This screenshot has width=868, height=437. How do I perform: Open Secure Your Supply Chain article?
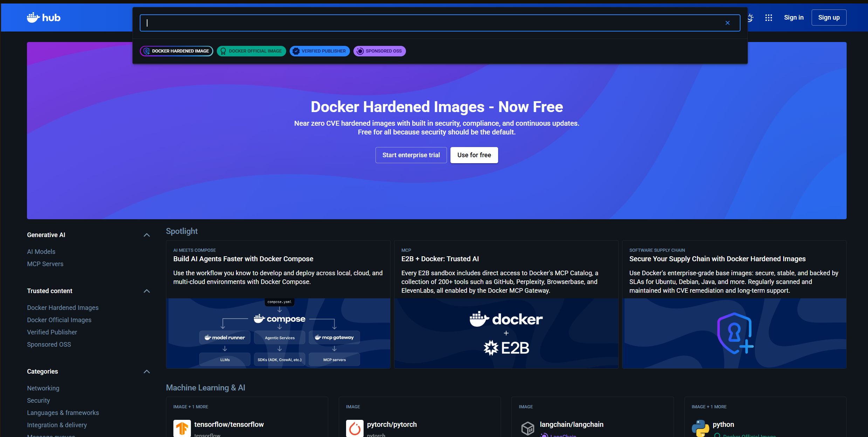pyautogui.click(x=717, y=259)
